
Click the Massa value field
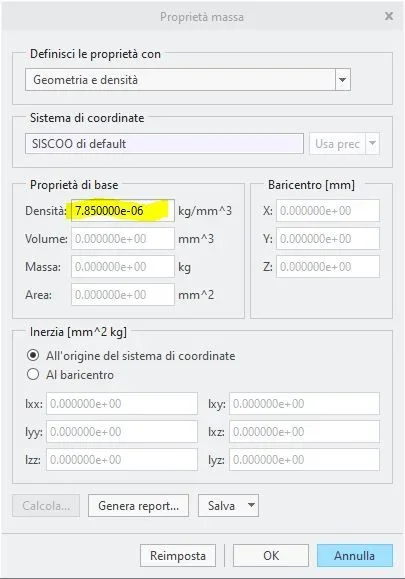coord(123,267)
